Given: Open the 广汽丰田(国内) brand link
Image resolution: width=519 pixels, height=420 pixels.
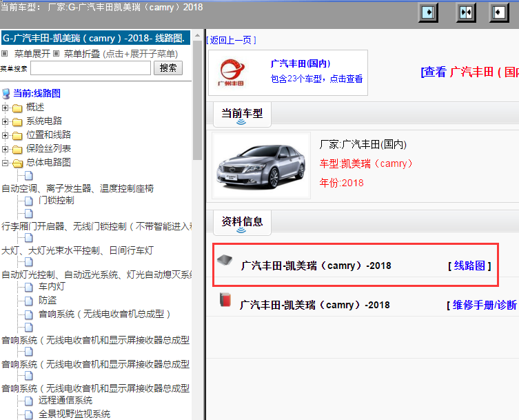Looking at the screenshot, I should (x=301, y=63).
